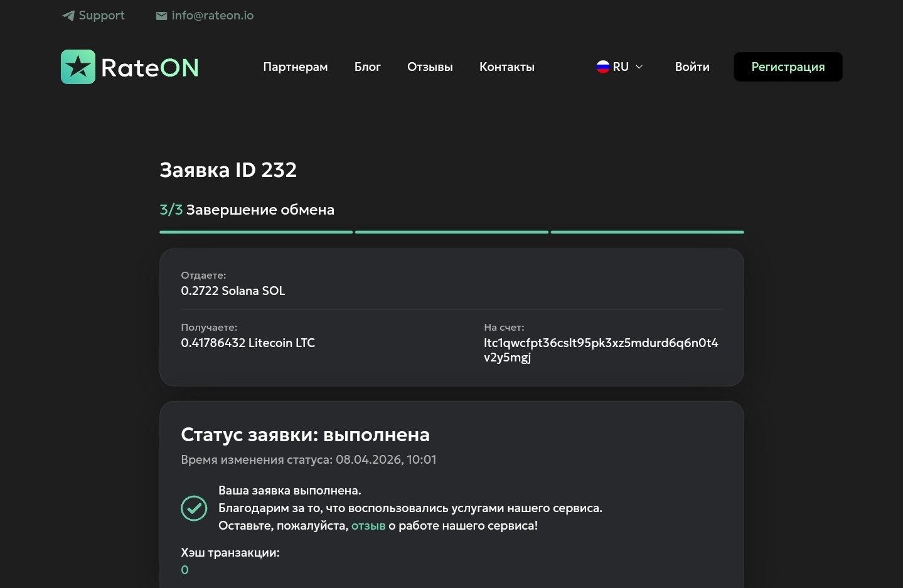Open the Отзывы section

pyautogui.click(x=430, y=67)
